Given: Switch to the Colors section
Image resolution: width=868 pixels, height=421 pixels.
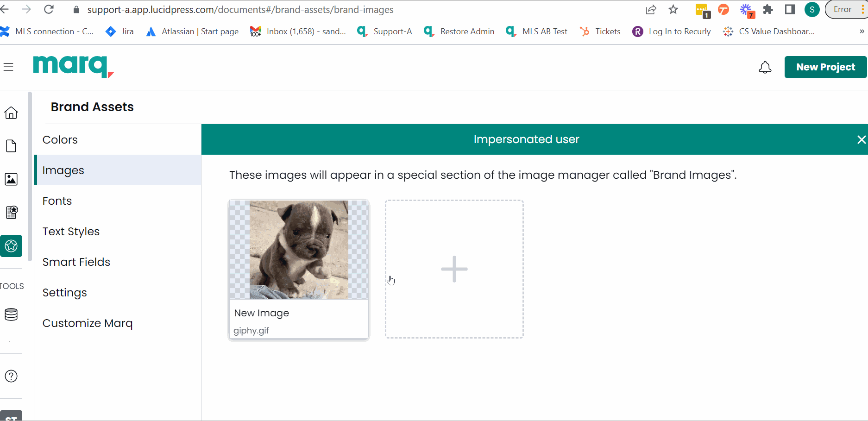Looking at the screenshot, I should pos(60,139).
